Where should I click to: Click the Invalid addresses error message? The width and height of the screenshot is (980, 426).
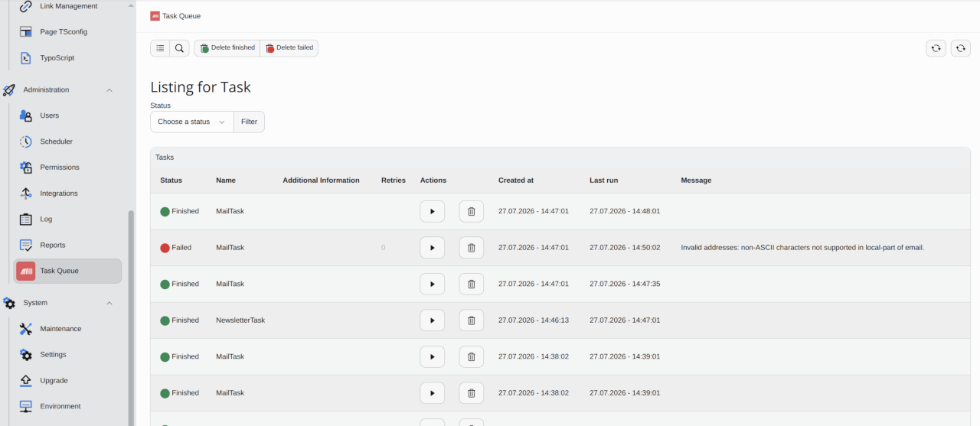tap(802, 248)
